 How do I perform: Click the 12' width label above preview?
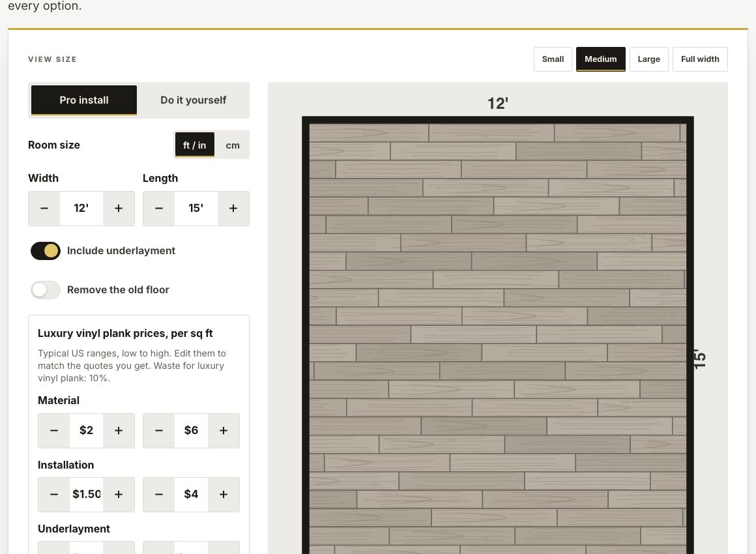498,103
